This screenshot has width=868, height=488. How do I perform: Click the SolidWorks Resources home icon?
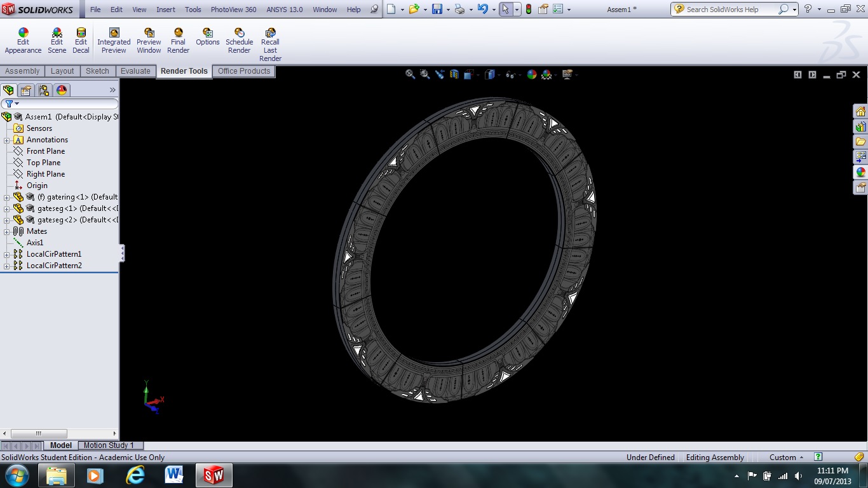[x=860, y=111]
